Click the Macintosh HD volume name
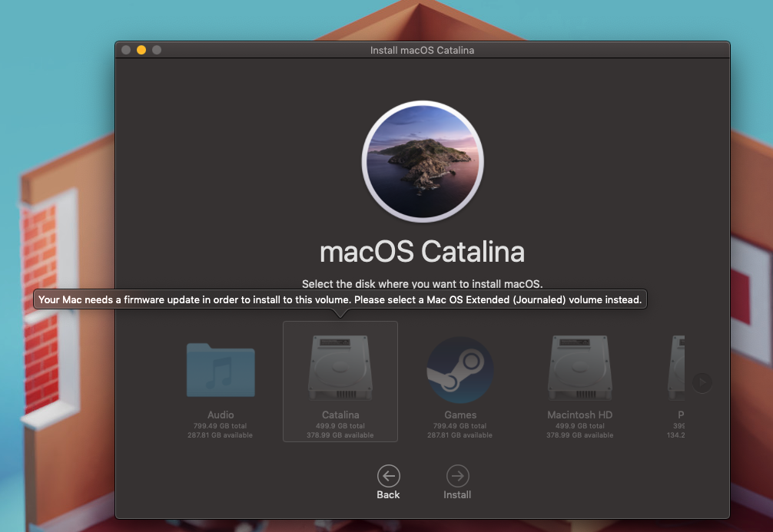 579,415
